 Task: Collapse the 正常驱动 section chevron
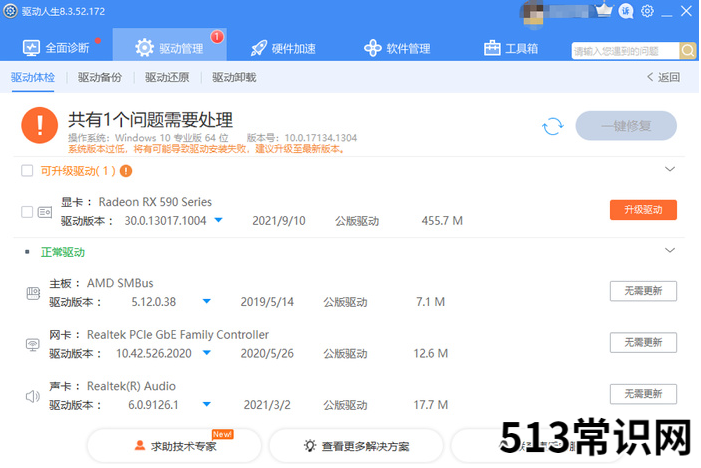point(670,250)
